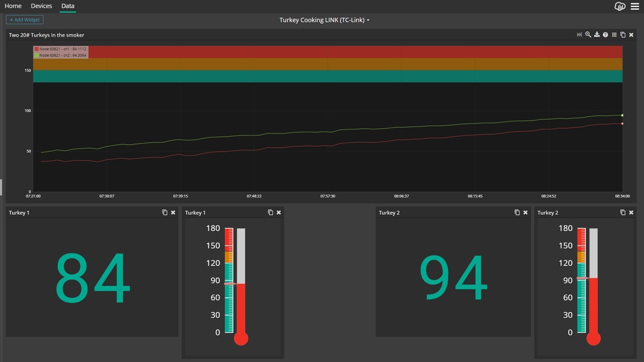Image resolution: width=644 pixels, height=362 pixels.
Task: Toggle Node 63621 ch1 legend series
Action: [x=60, y=49]
